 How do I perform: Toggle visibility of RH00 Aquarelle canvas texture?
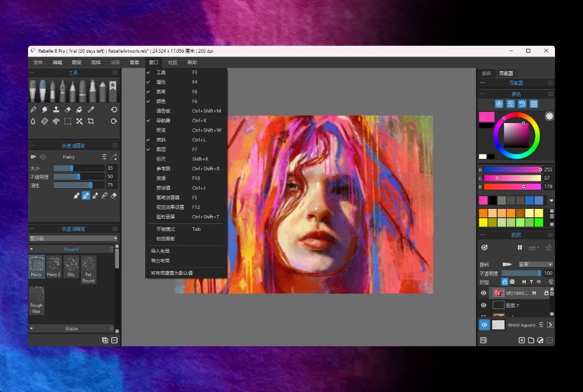pyautogui.click(x=484, y=325)
